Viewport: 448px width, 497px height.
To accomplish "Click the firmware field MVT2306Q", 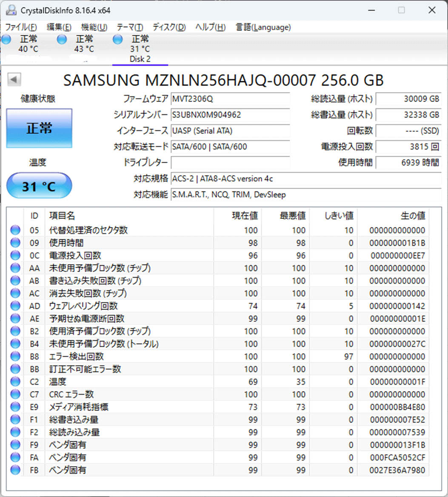I will (x=230, y=99).
